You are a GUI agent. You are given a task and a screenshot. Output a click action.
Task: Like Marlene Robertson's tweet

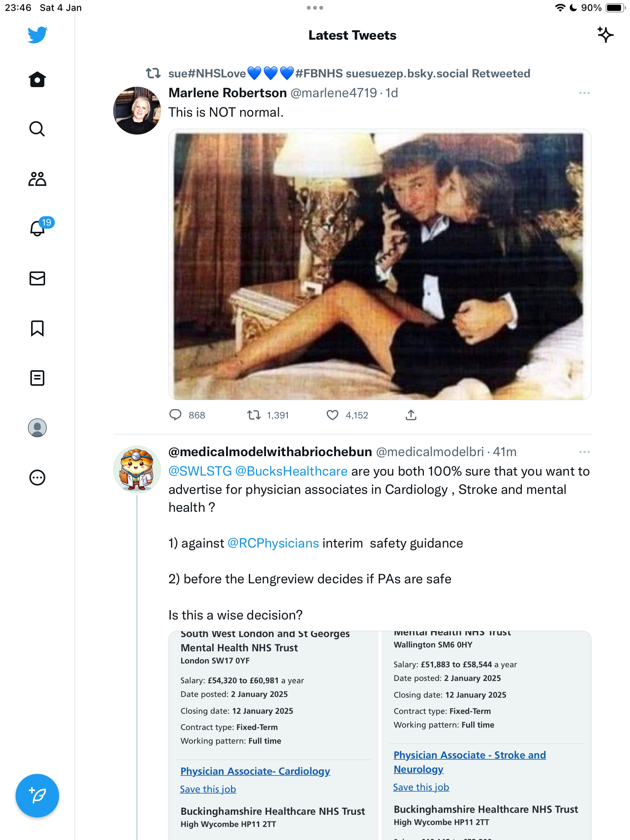click(x=332, y=415)
